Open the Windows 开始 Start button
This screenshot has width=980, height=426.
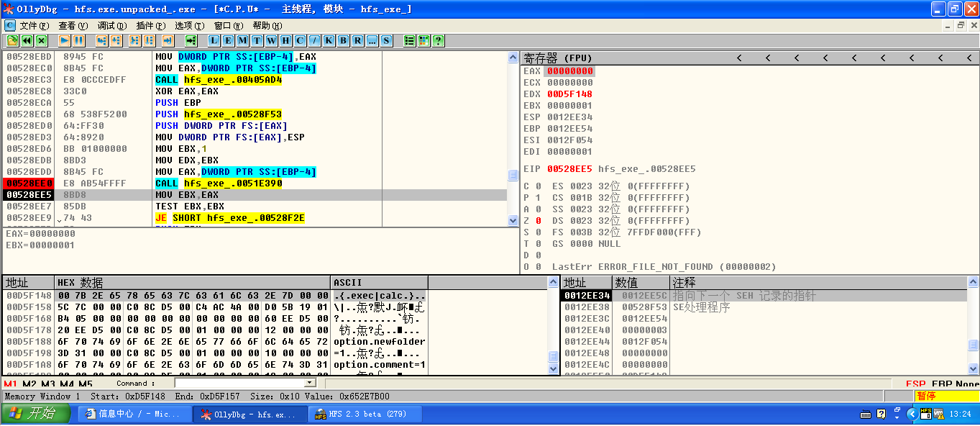click(x=36, y=414)
